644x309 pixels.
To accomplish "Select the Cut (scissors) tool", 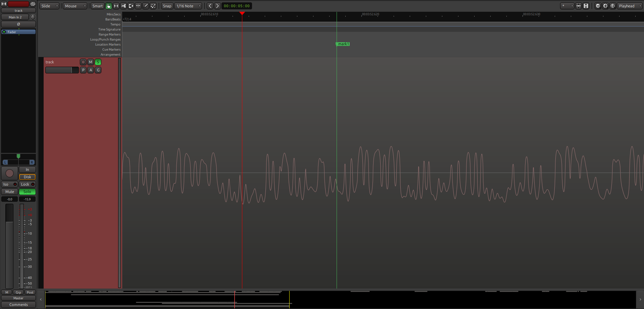I will 123,6.
